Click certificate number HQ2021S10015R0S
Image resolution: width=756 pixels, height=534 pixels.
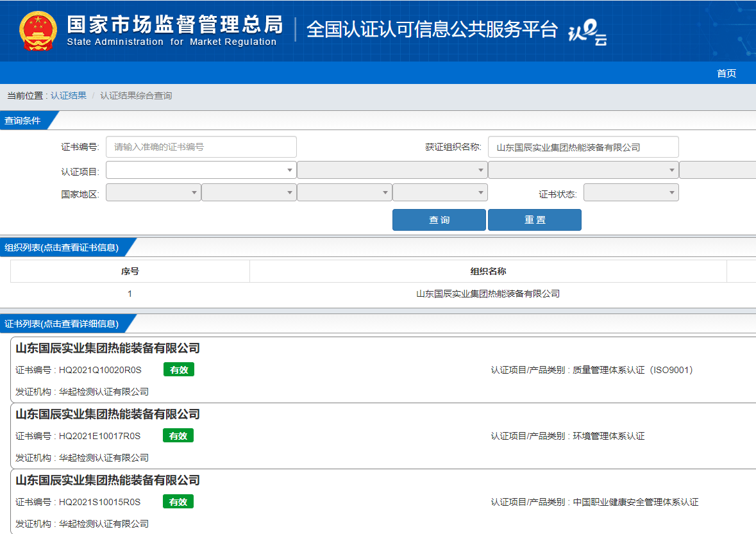tap(100, 502)
